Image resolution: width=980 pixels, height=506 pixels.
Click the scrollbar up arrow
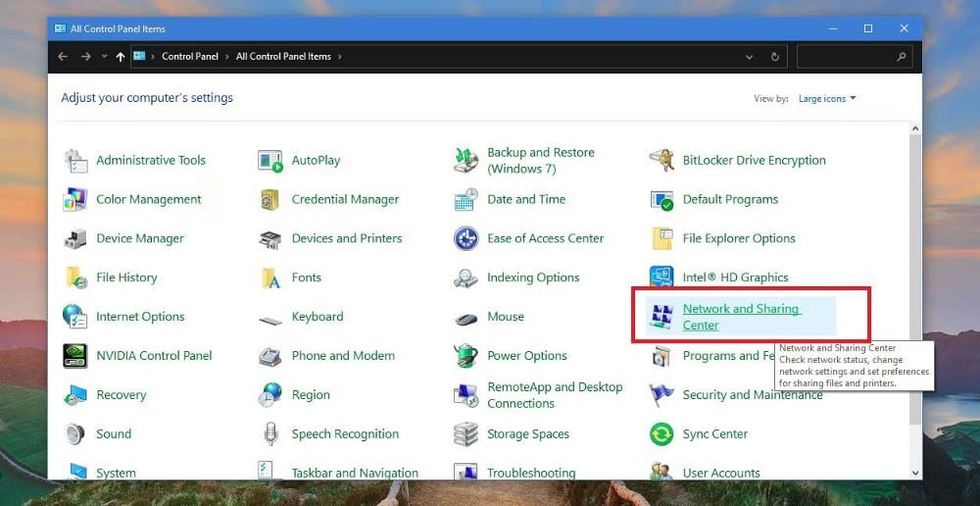pos(915,128)
